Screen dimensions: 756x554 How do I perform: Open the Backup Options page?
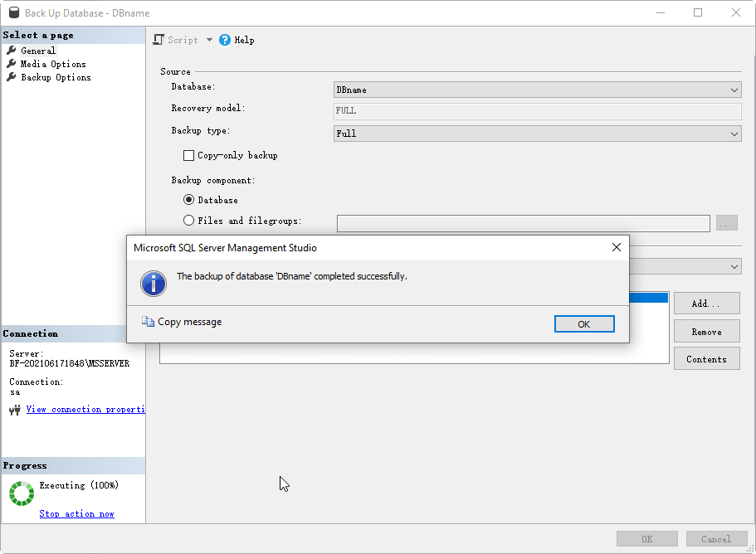56,77
